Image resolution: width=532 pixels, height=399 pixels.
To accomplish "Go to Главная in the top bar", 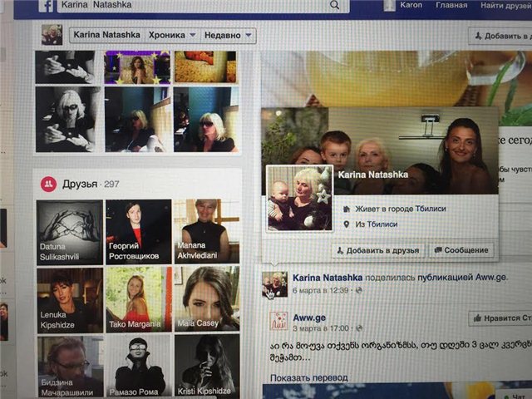I will coord(451,5).
